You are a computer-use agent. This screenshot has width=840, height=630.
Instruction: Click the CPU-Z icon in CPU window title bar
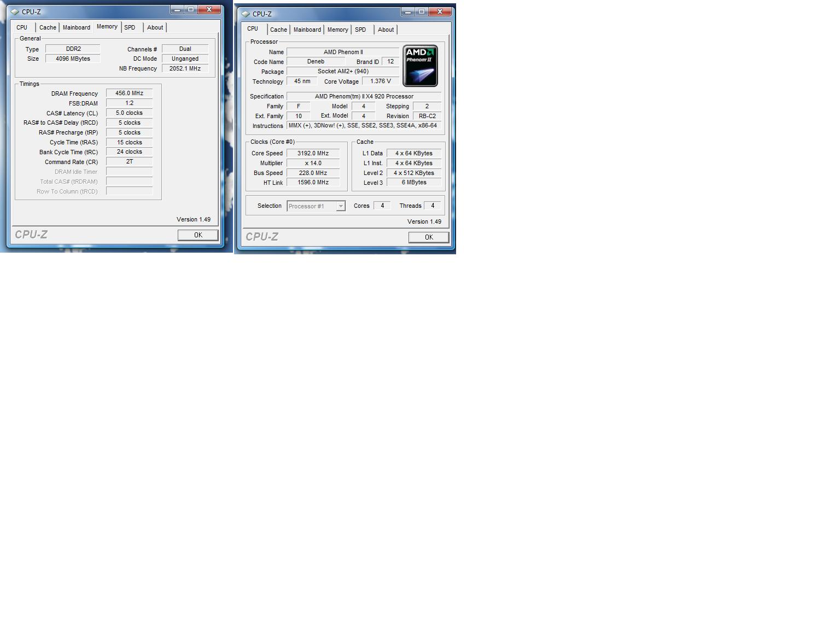(246, 14)
